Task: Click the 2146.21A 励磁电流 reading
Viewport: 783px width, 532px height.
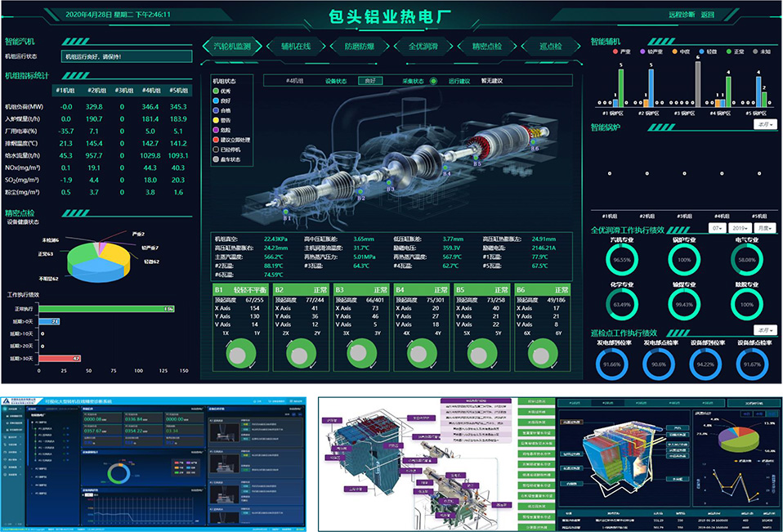Action: tap(544, 248)
